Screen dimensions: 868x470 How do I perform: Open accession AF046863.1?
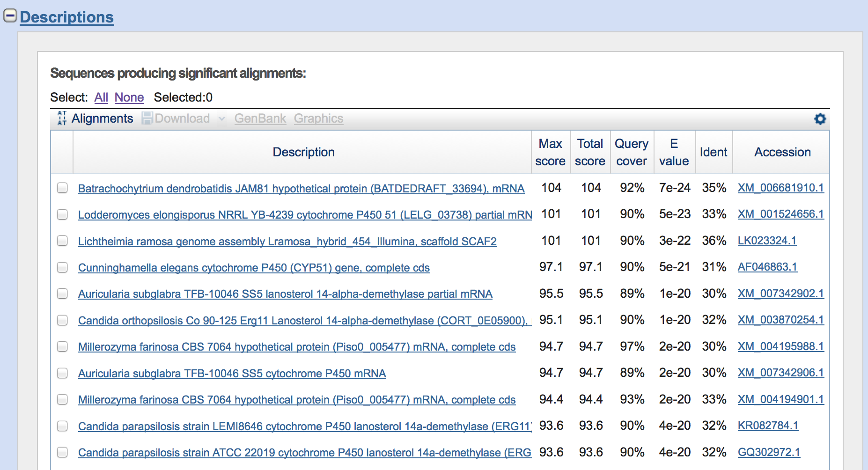(x=767, y=267)
